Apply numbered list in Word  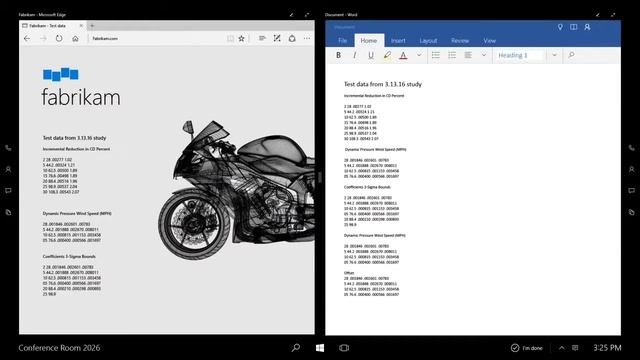click(452, 55)
